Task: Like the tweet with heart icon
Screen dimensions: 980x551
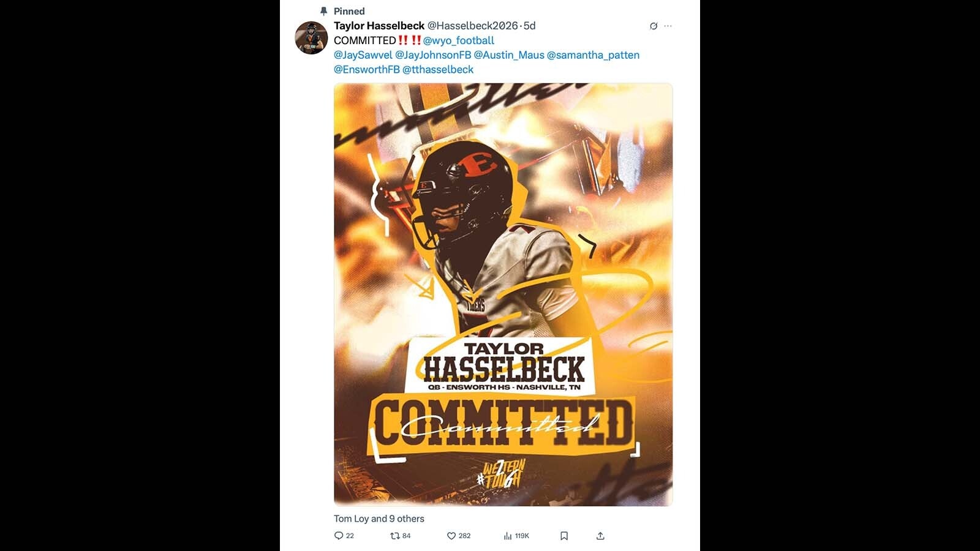Action: [x=451, y=536]
